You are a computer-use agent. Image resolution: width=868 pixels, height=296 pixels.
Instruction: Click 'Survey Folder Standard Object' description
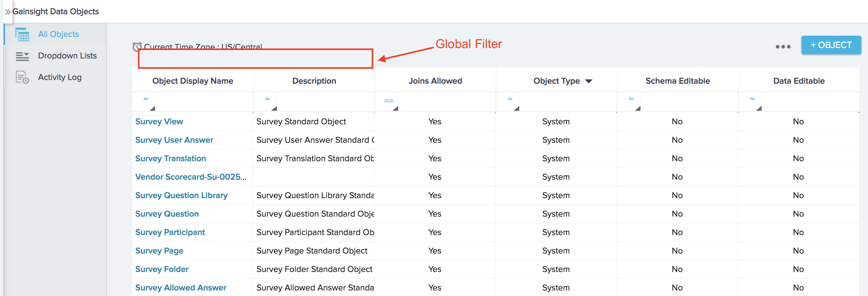(314, 269)
